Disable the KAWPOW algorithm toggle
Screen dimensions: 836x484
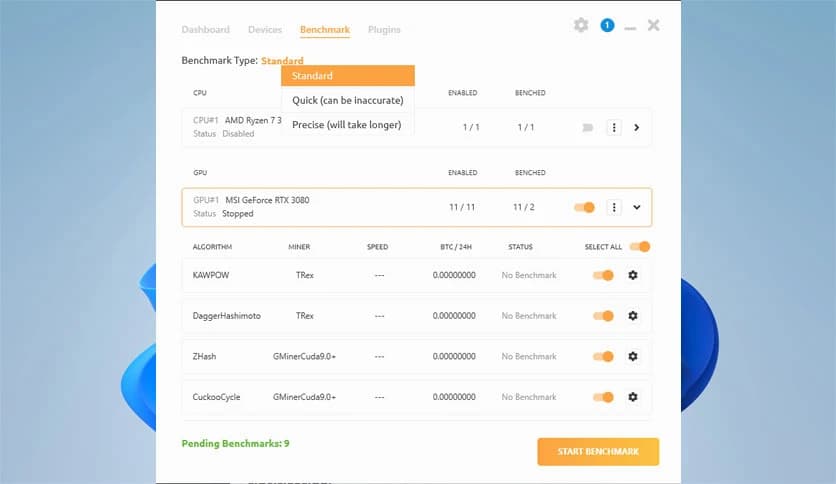(603, 275)
